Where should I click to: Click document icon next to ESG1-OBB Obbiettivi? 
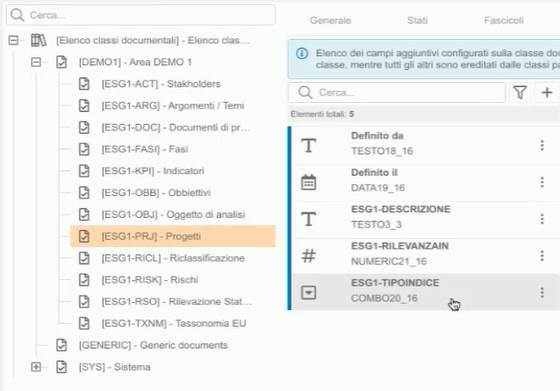(x=84, y=193)
